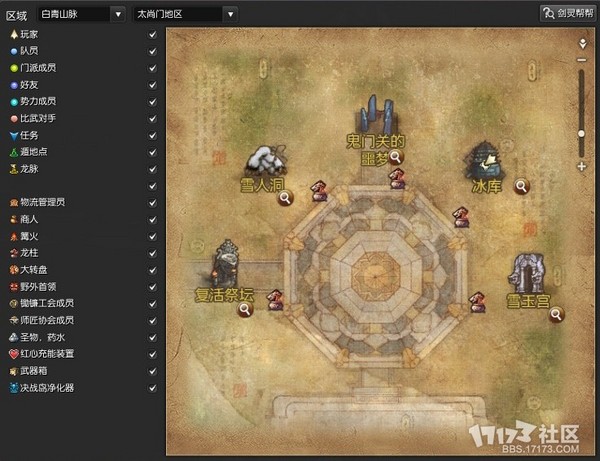The image size is (600, 461).
Task: Click the 决战岛净化器 legend icon
Action: [14, 388]
